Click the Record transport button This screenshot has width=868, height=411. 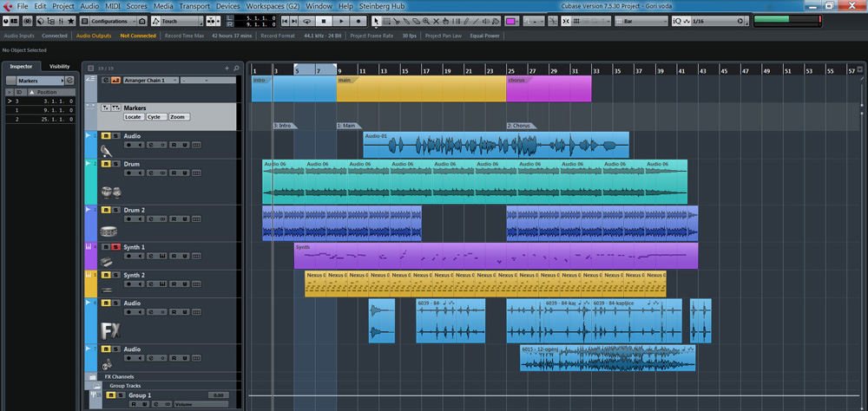[358, 21]
